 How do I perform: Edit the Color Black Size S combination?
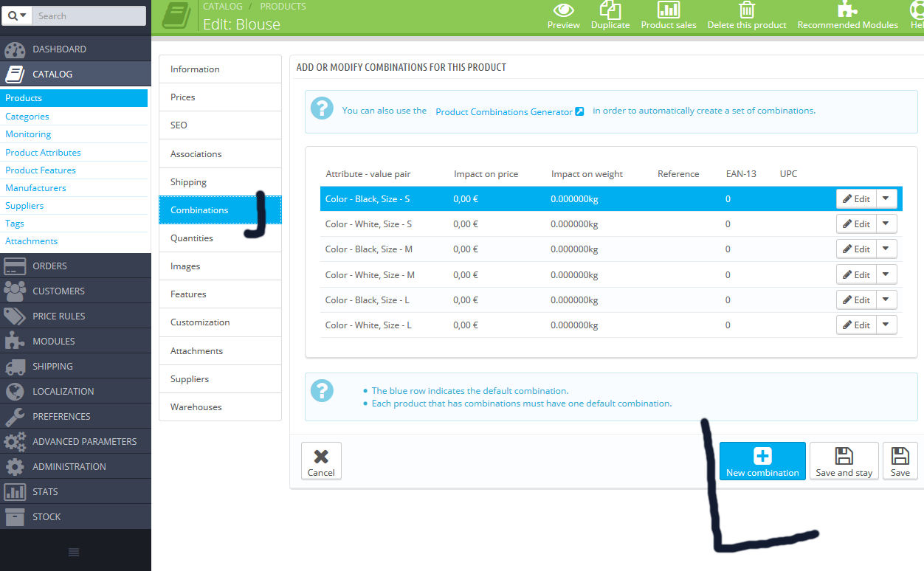click(x=856, y=199)
